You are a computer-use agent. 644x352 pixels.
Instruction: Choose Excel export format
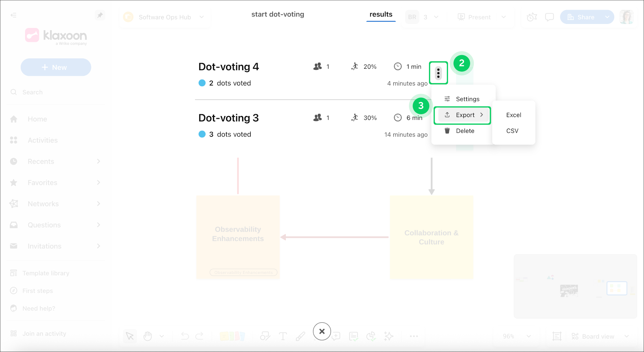click(x=513, y=115)
